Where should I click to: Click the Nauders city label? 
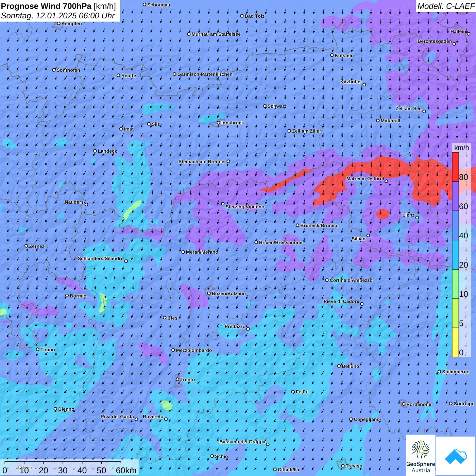(74, 202)
